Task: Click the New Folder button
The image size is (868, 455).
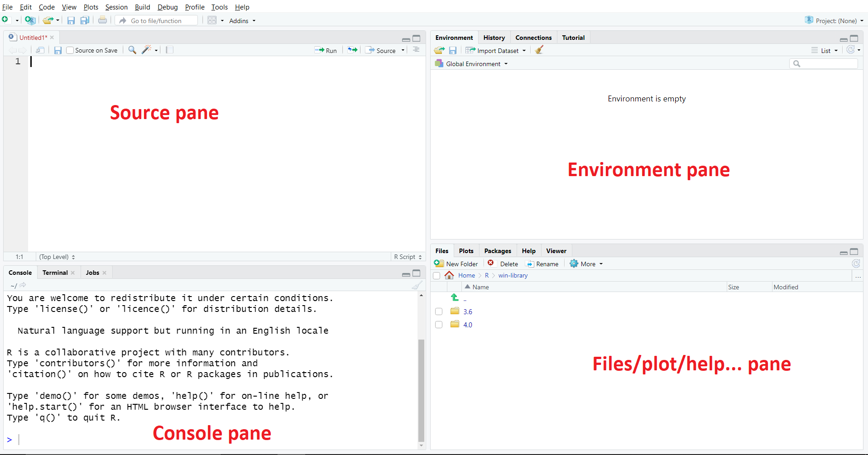Action: click(456, 263)
